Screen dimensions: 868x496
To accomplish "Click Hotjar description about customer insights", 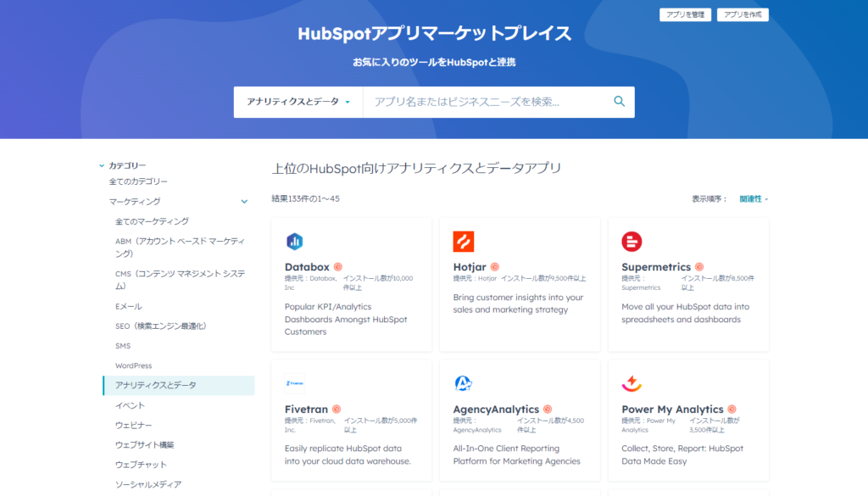I will pos(518,304).
